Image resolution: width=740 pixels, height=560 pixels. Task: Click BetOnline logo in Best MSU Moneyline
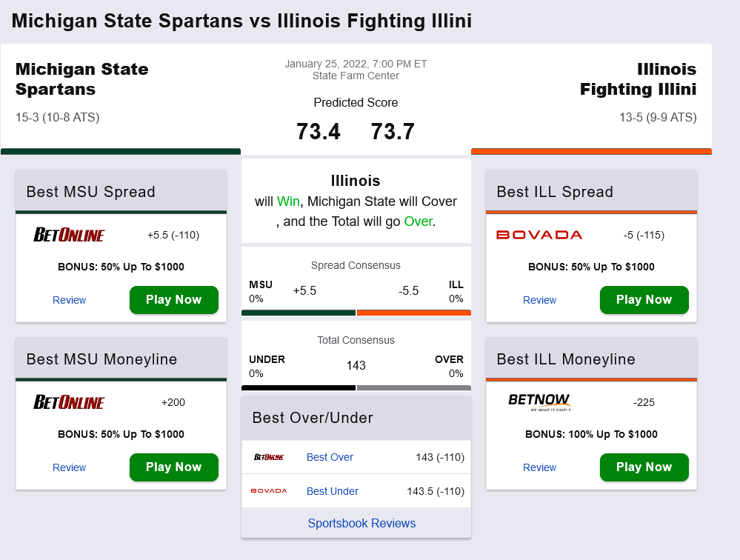pos(69,402)
